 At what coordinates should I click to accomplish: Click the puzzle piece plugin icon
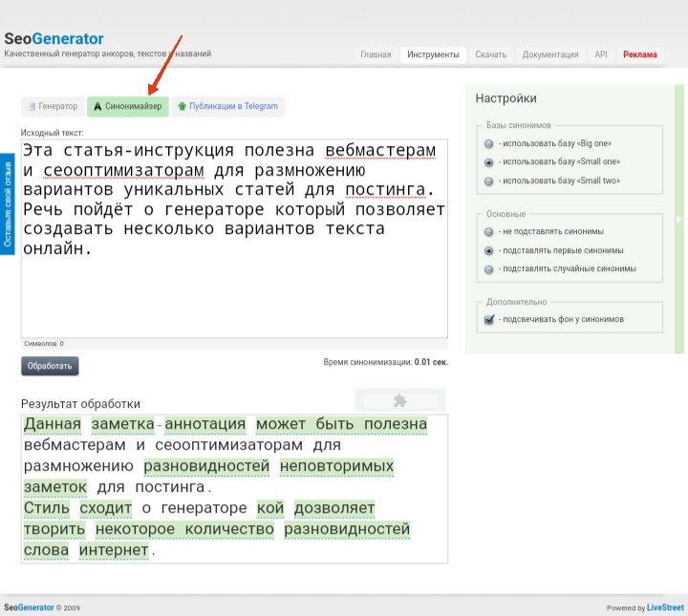coord(398,400)
